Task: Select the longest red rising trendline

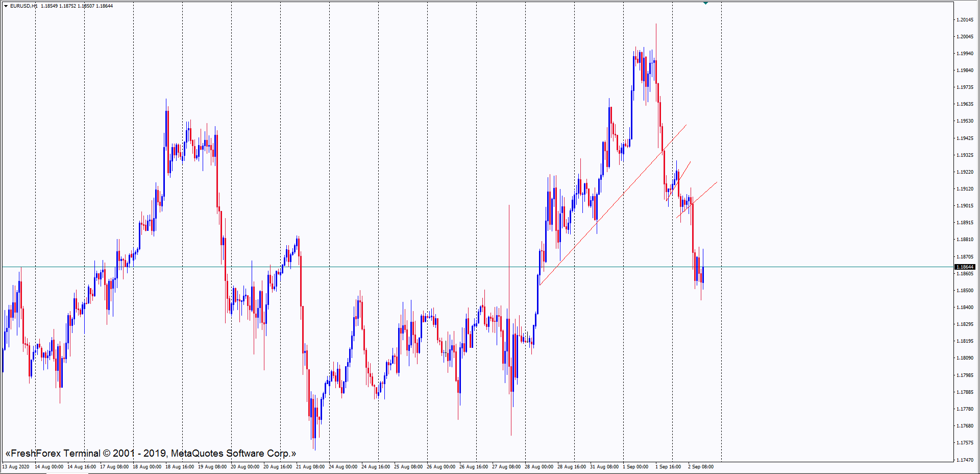Action: pos(612,205)
